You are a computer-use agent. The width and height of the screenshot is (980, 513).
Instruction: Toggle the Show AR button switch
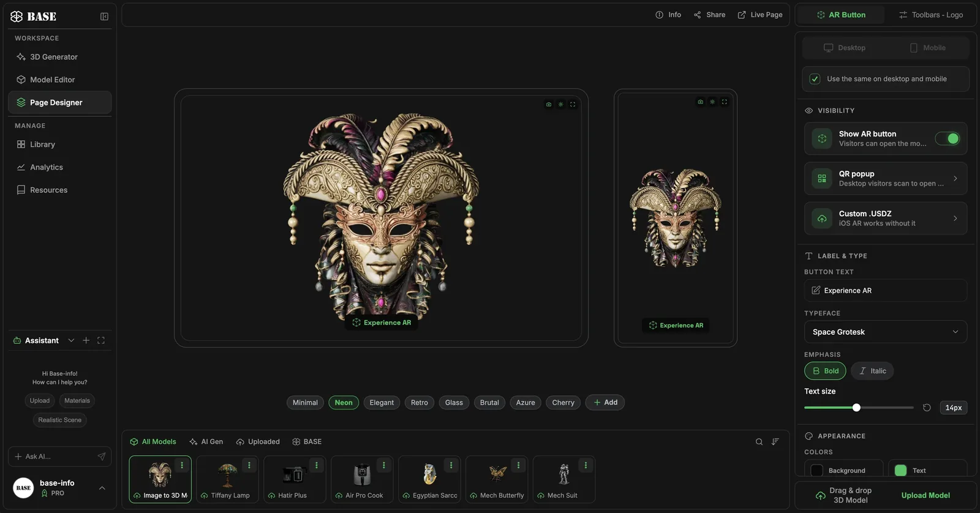948,138
